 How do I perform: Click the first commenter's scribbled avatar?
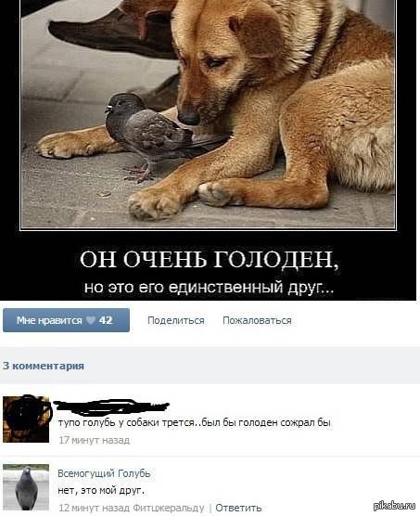pos(26,419)
